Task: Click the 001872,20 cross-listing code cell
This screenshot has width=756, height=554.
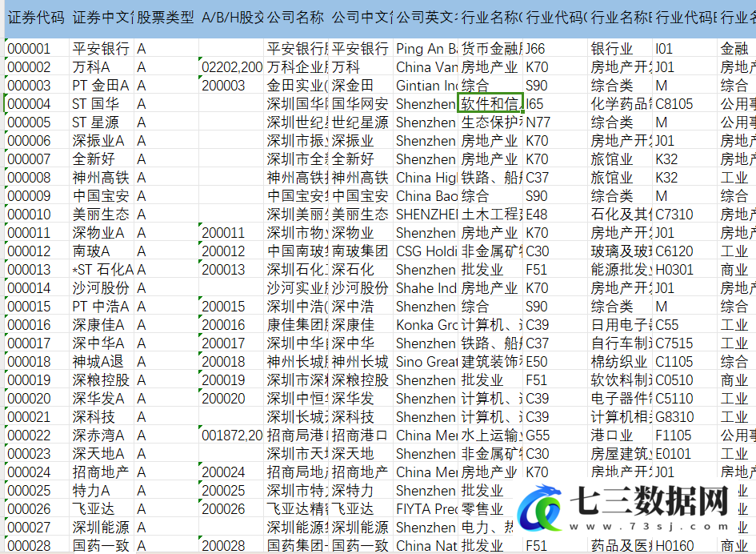Action: [231, 436]
